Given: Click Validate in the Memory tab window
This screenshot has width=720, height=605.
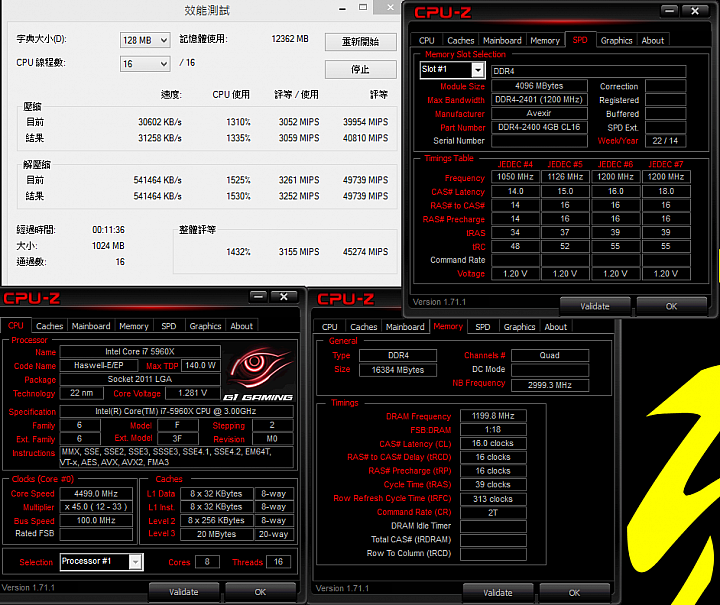Looking at the screenshot, I should [498, 593].
